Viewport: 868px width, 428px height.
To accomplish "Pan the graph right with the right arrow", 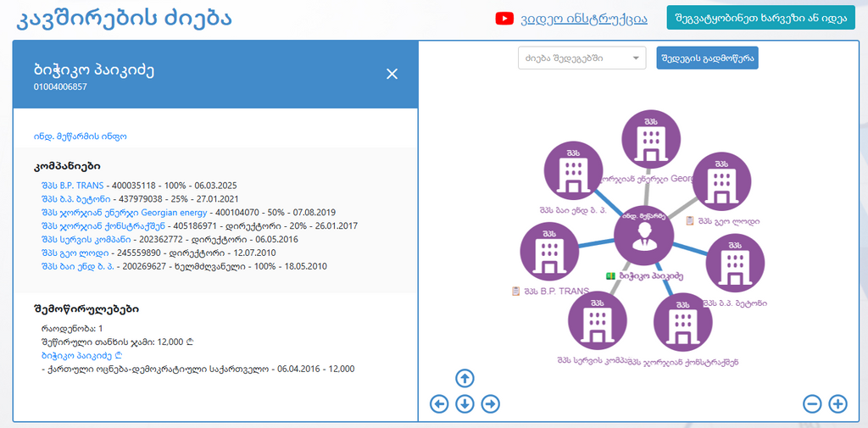I will tap(491, 404).
